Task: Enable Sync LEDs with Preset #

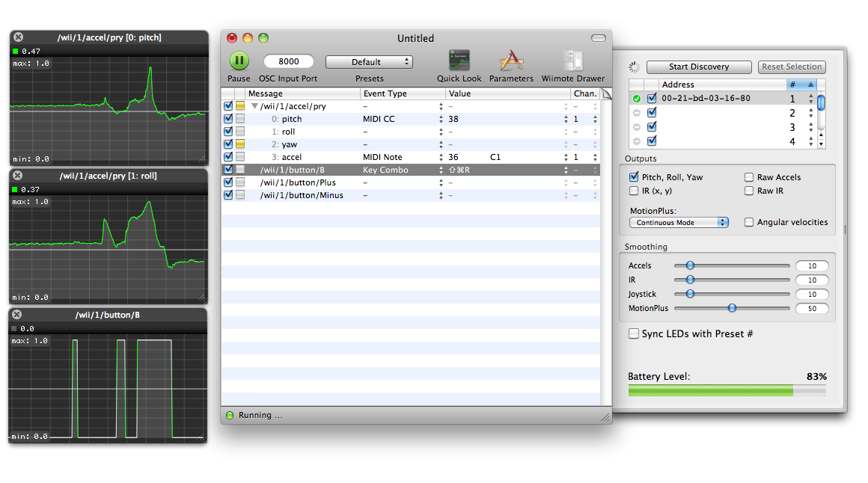Action: [634, 333]
